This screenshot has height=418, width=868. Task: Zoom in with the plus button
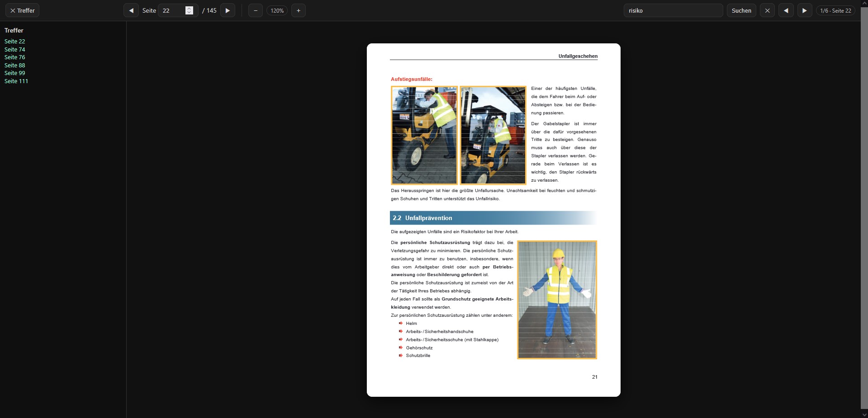[x=299, y=10]
